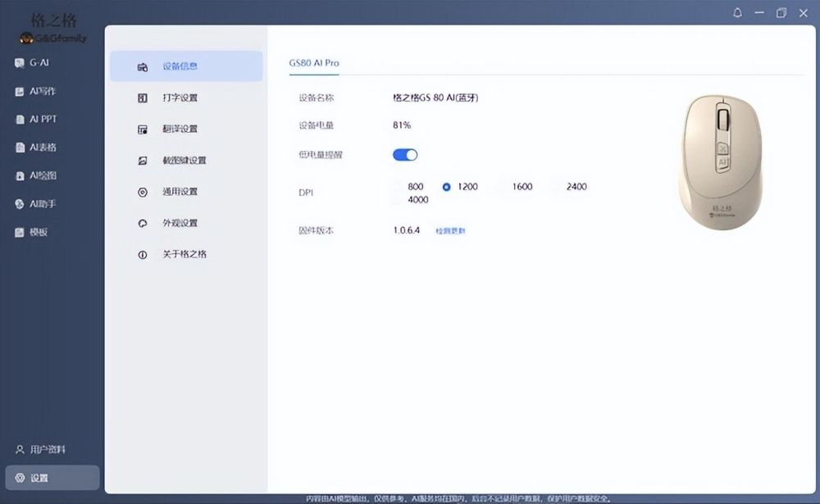The image size is (820, 504).
Task: Open 模板 templates in the sidebar
Action: point(31,232)
